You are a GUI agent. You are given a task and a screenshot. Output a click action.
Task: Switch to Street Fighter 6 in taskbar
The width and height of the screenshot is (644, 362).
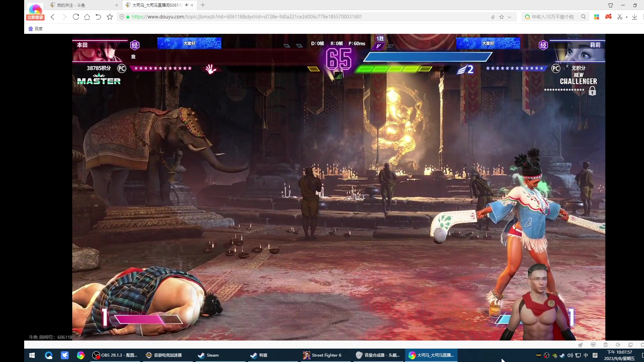coord(326,355)
